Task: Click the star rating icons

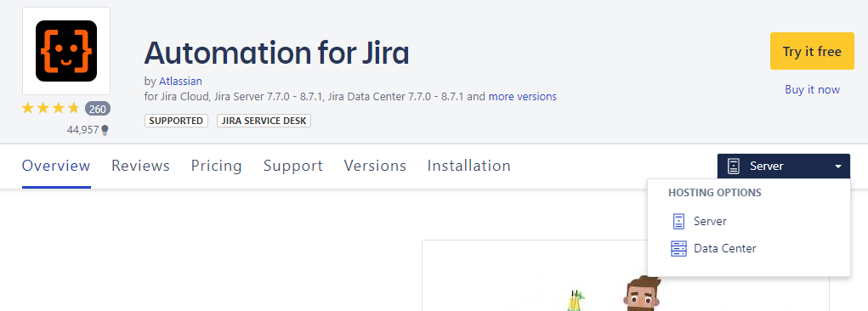Action: click(50, 109)
